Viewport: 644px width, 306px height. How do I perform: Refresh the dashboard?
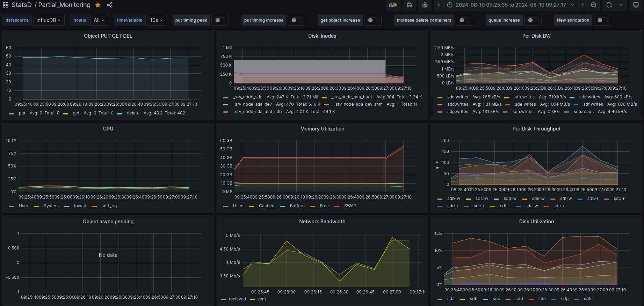[609, 5]
